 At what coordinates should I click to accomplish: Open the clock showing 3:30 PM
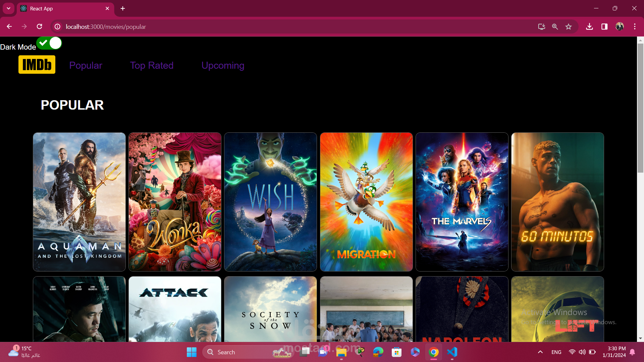click(x=614, y=352)
